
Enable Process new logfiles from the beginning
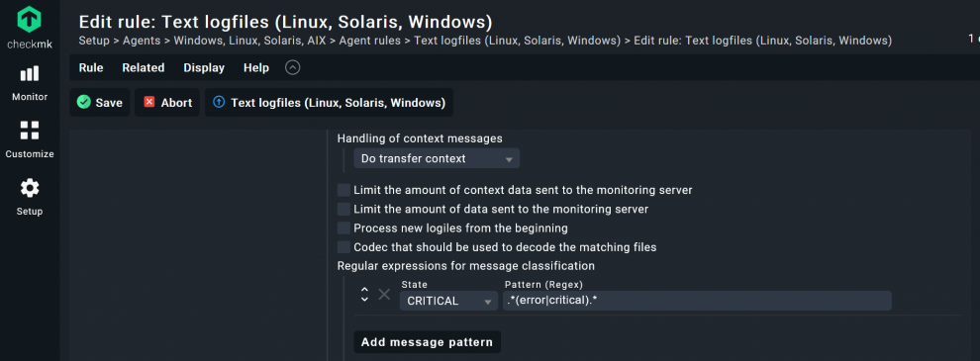(343, 227)
